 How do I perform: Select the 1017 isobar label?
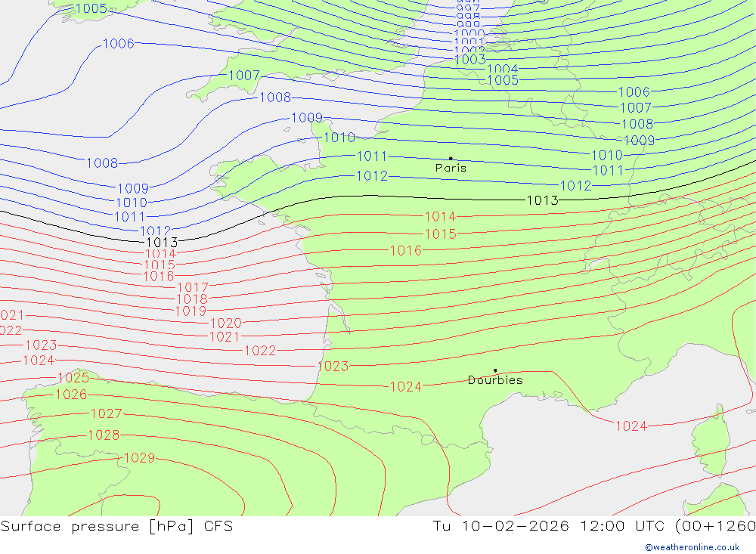click(193, 288)
